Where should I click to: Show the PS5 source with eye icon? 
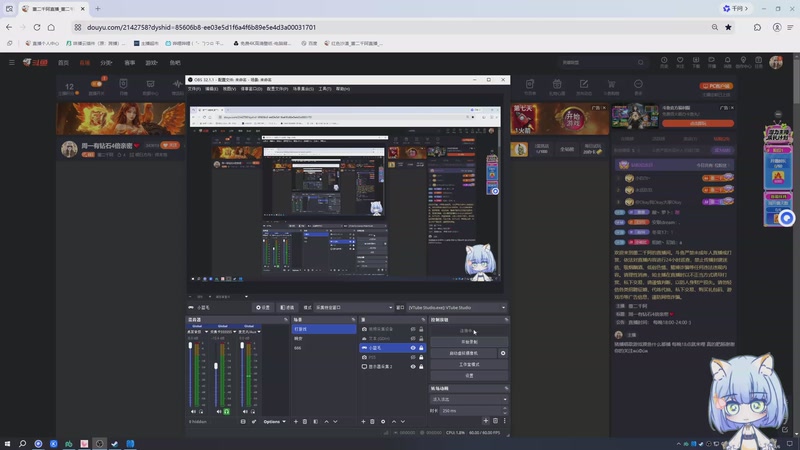click(413, 357)
